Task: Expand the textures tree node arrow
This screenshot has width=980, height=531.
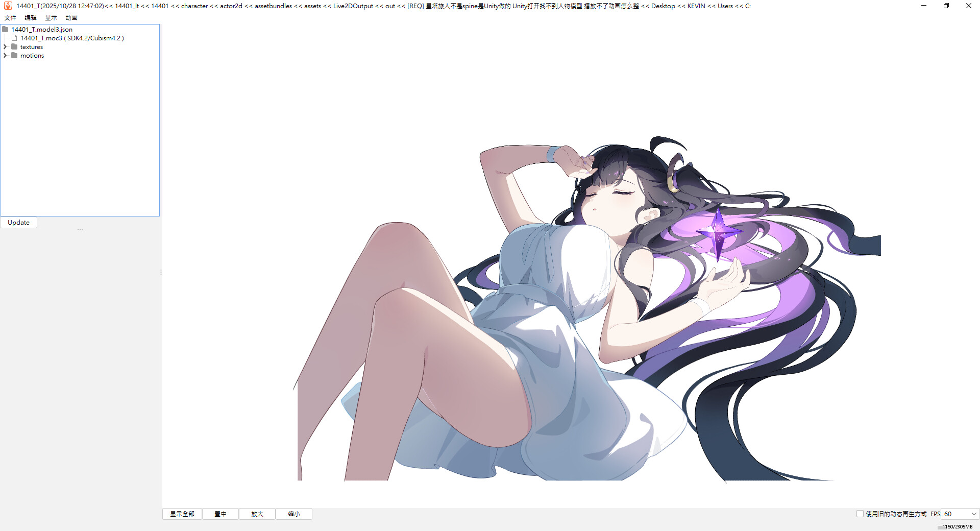Action: [6, 47]
